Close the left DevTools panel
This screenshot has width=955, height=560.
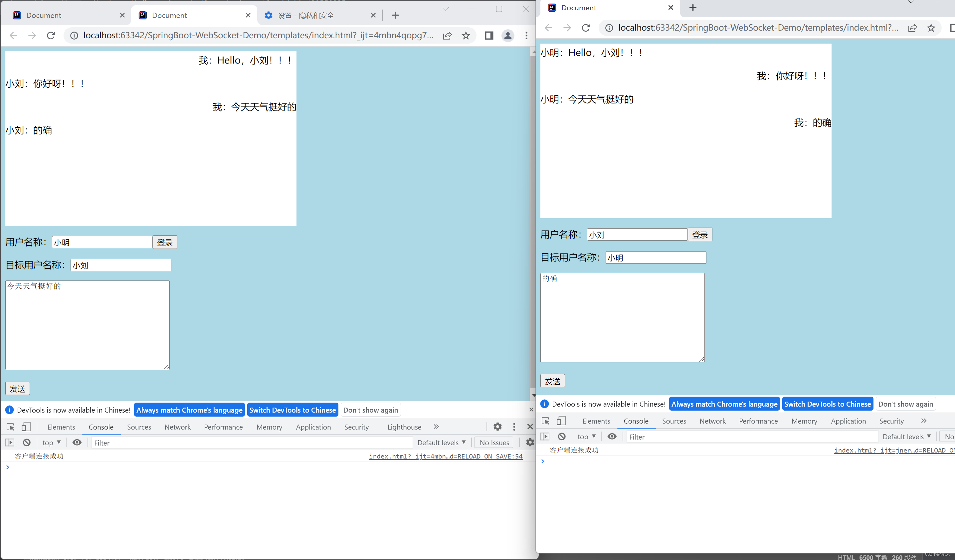point(530,427)
